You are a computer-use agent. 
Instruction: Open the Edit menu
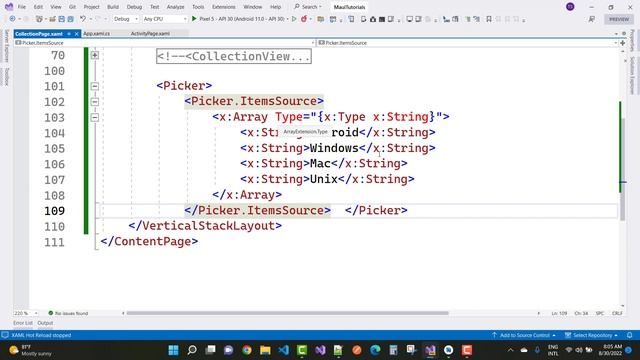pyautogui.click(x=38, y=7)
